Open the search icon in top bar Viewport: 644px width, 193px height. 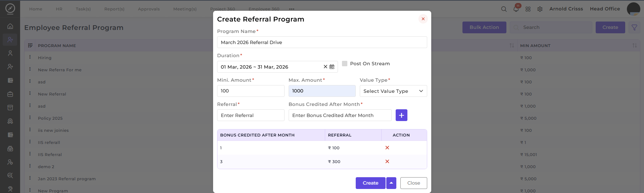[x=504, y=9]
